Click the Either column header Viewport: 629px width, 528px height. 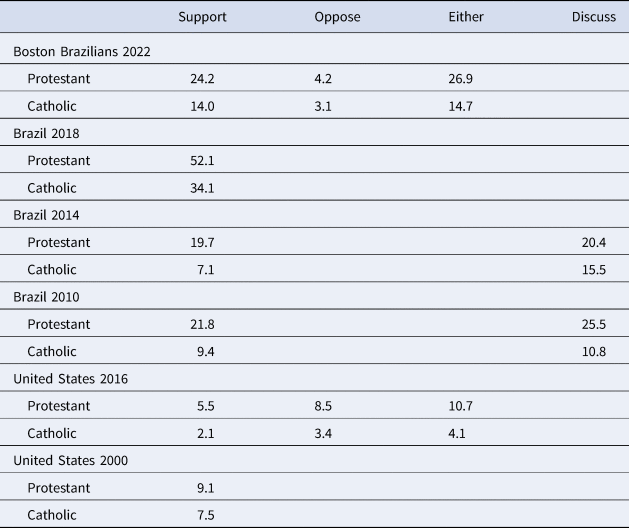pyautogui.click(x=466, y=17)
